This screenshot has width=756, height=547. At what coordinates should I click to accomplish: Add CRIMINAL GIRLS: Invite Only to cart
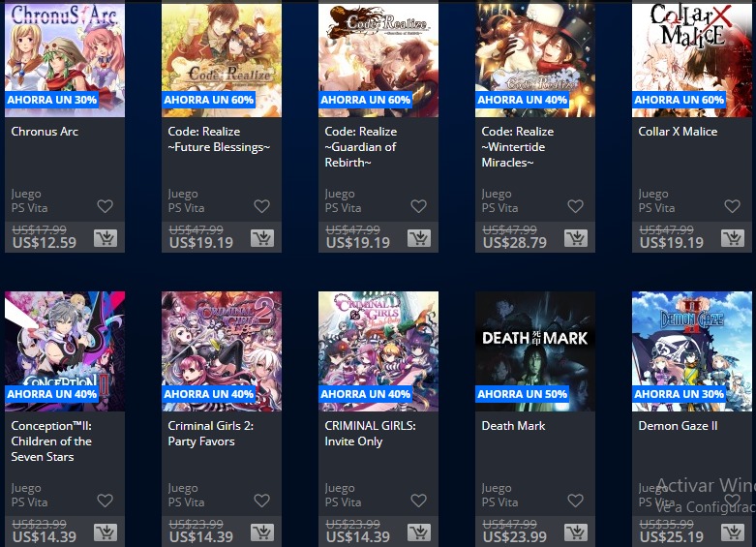point(419,532)
